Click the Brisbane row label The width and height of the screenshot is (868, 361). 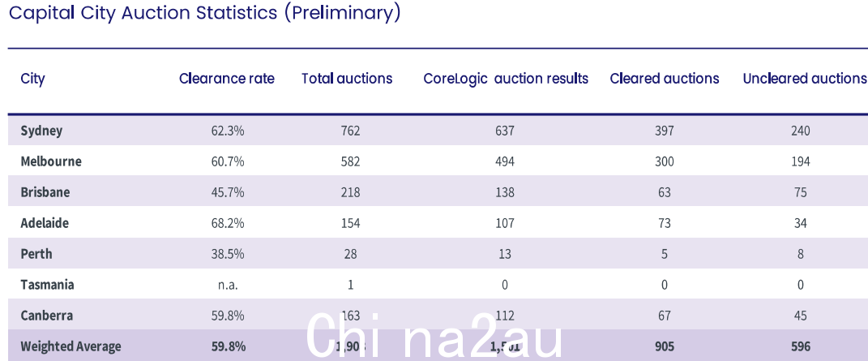(x=45, y=192)
